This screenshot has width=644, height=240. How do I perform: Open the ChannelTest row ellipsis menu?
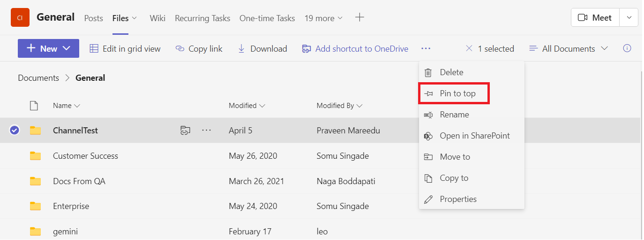pos(207,131)
